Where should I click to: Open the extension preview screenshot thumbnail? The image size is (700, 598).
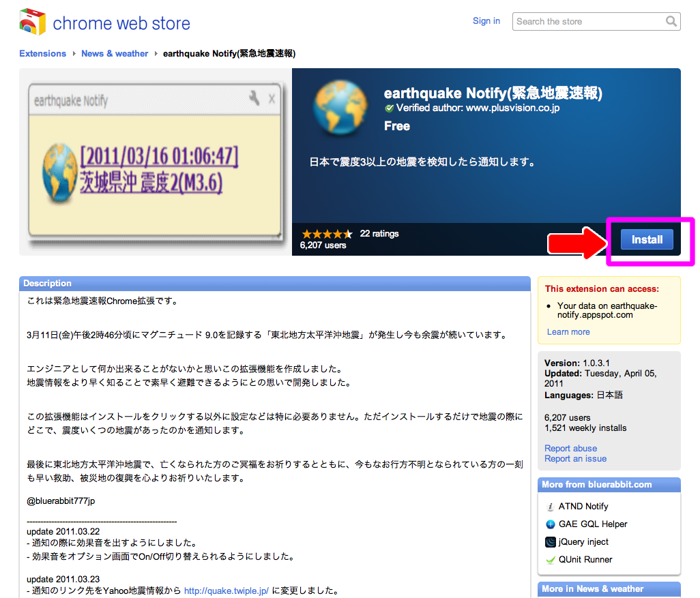155,162
